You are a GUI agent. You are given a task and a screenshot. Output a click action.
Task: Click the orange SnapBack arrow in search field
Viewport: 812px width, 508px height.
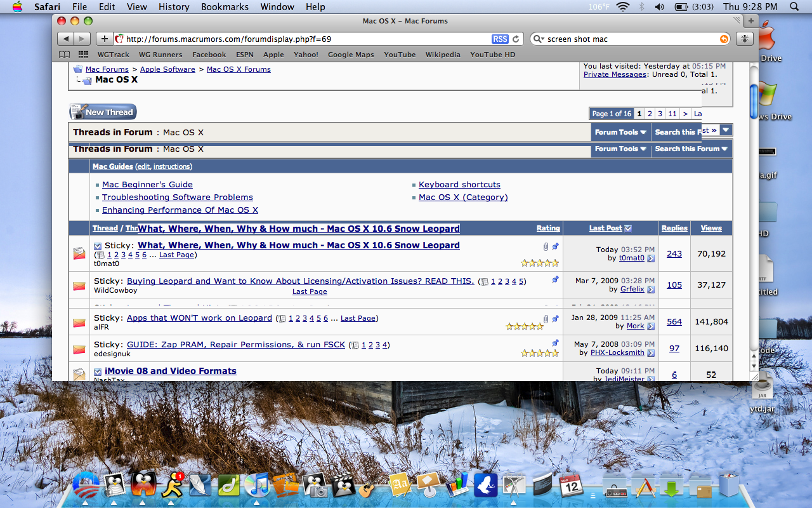tap(724, 39)
